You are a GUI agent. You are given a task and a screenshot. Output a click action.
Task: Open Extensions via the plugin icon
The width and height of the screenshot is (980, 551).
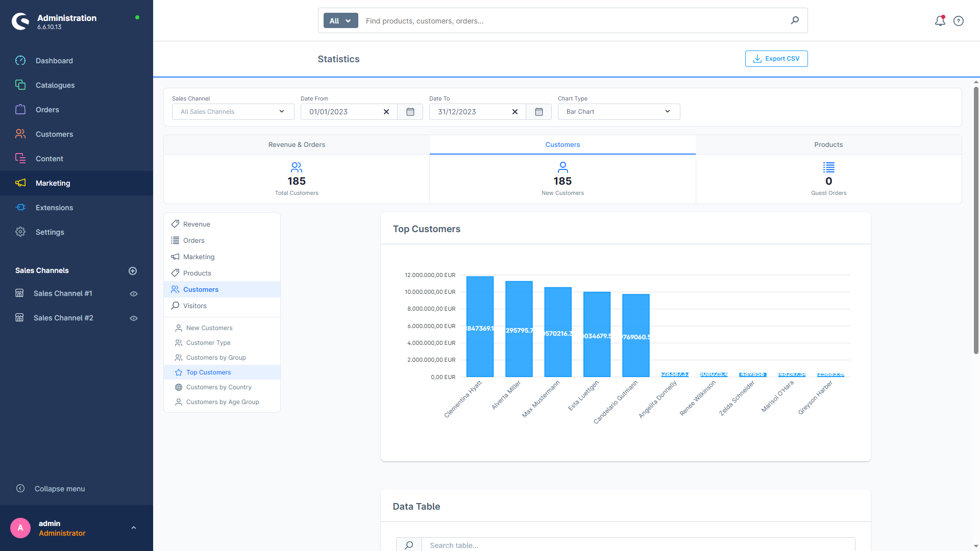pos(20,208)
